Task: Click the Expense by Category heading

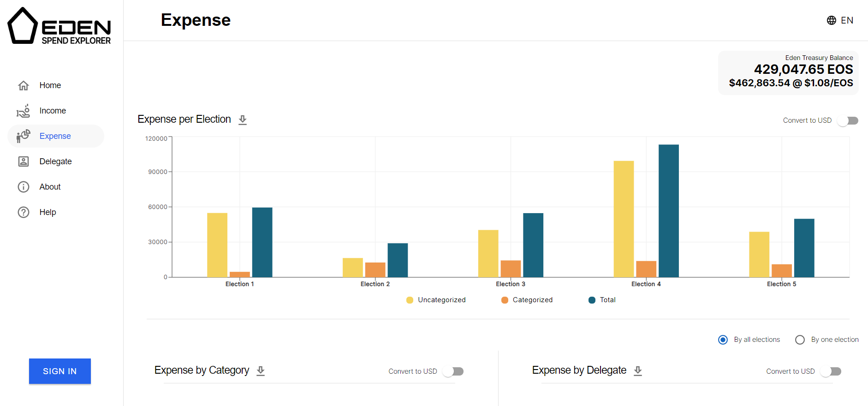Action: (202, 370)
